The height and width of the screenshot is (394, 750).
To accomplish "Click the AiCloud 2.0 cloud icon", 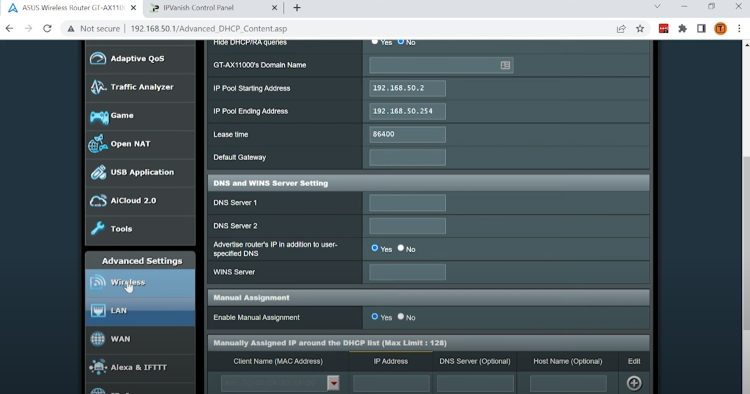I will click(98, 200).
